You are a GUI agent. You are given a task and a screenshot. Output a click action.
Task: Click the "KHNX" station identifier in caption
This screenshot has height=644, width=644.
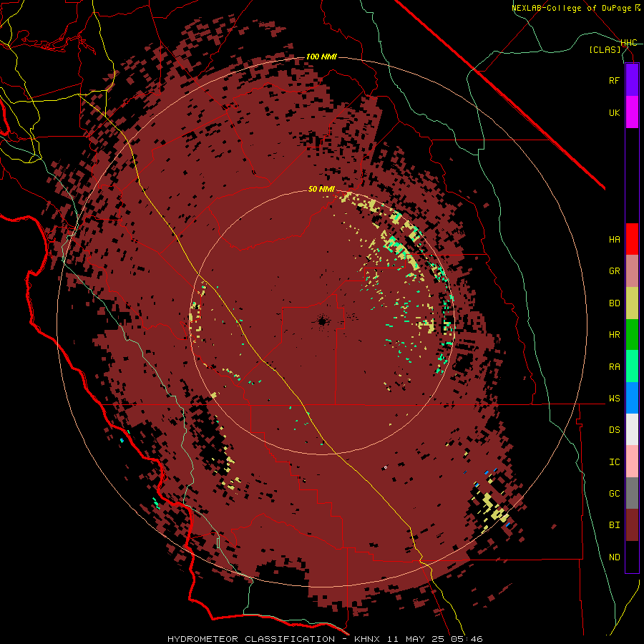[x=367, y=639]
